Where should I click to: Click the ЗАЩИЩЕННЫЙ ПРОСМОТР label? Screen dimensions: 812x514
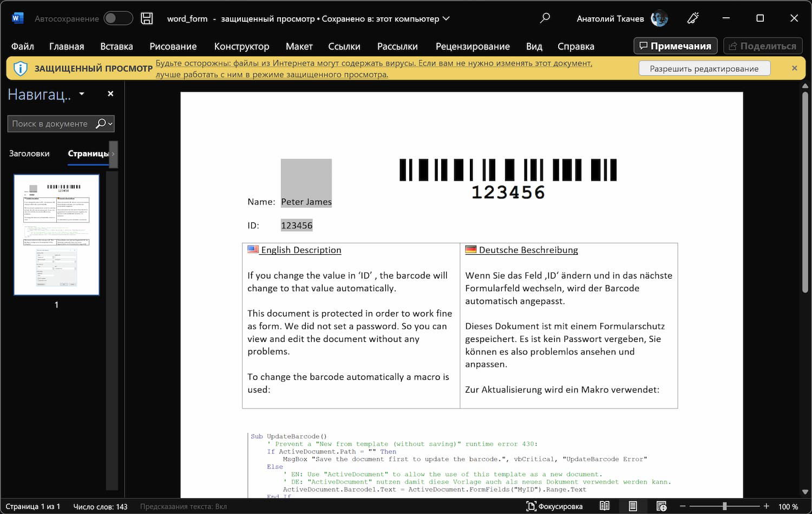pyautogui.click(x=94, y=69)
